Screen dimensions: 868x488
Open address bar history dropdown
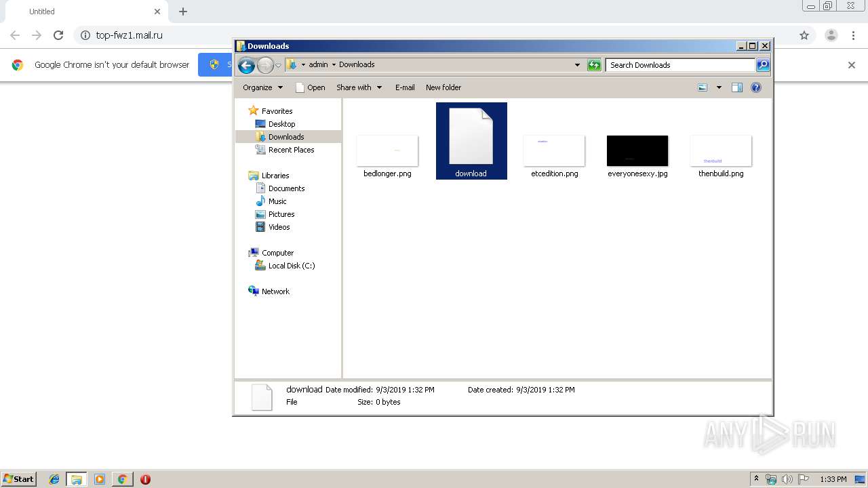coord(577,65)
